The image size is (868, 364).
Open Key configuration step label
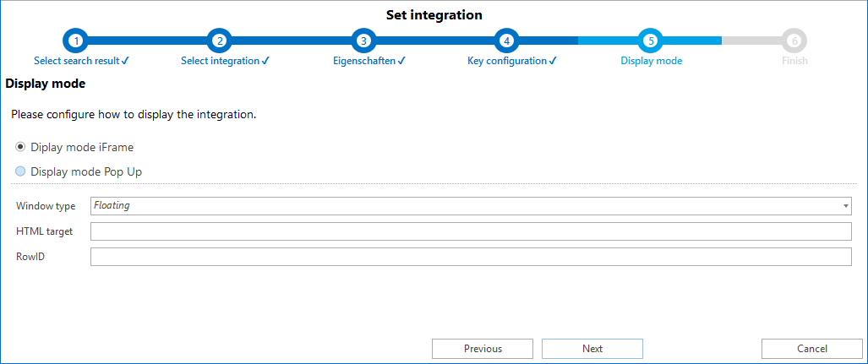click(511, 61)
